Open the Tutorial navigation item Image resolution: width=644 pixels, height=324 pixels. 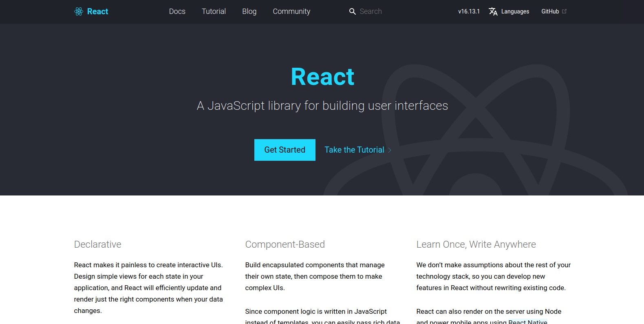214,11
